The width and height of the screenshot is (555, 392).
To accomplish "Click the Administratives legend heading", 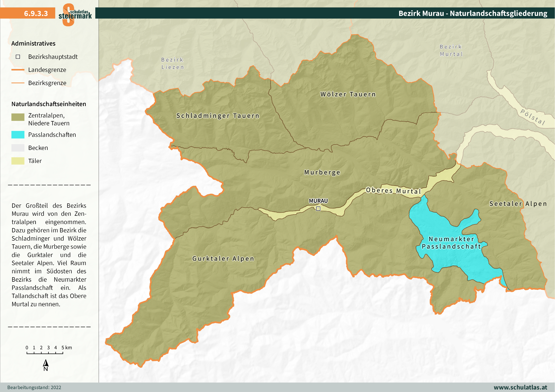I will pyautogui.click(x=33, y=44).
